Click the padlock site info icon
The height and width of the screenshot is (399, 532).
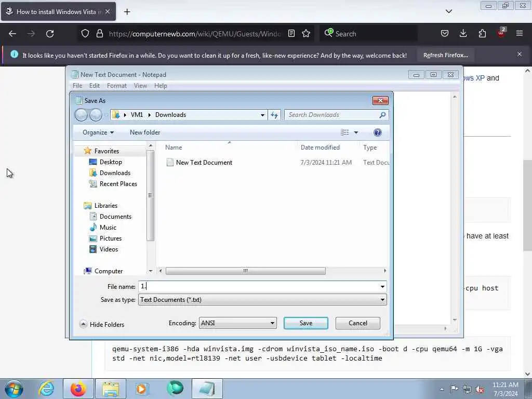[99, 34]
